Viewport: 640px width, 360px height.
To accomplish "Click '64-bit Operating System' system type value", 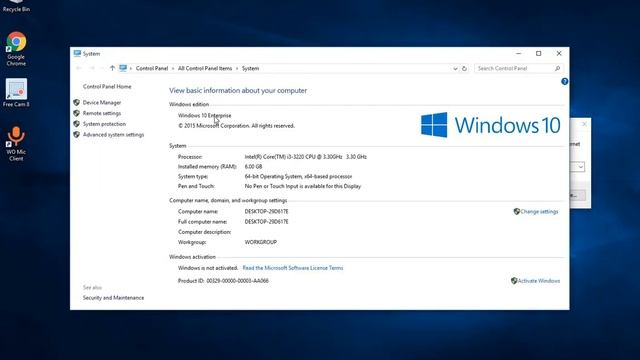I will coord(298,176).
